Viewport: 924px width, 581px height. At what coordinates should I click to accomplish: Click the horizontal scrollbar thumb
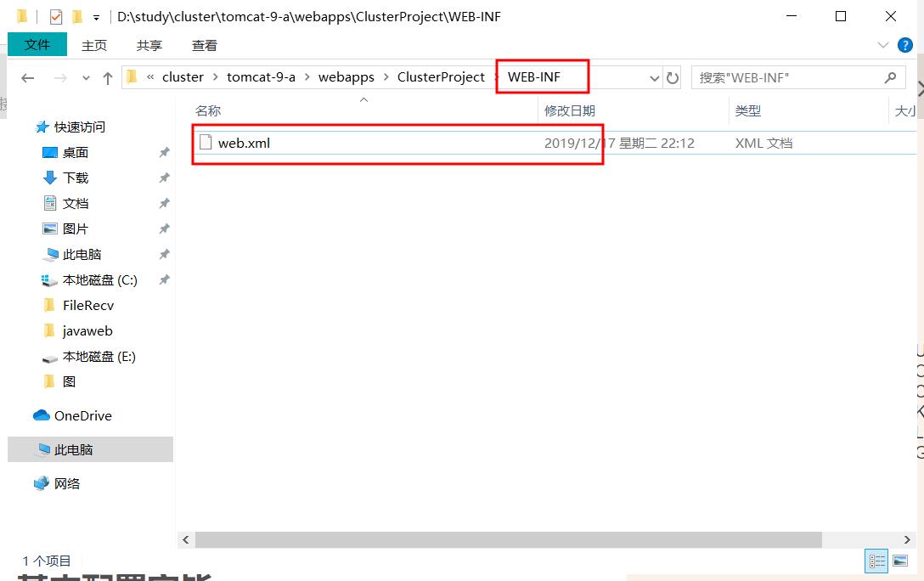[509, 539]
